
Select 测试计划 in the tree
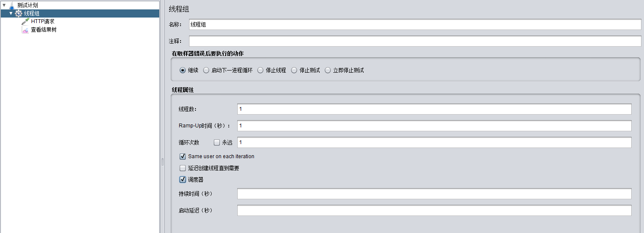[27, 6]
